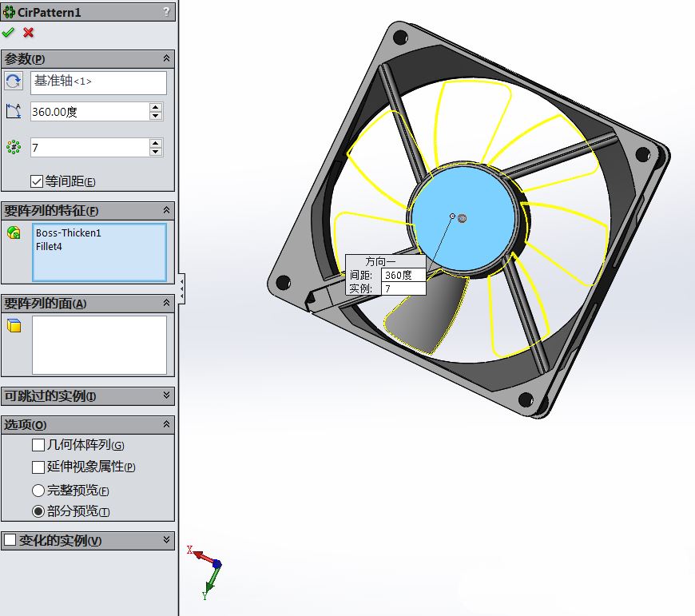Enable the 变化的实例 checkbox
695x616 pixels.
point(10,540)
